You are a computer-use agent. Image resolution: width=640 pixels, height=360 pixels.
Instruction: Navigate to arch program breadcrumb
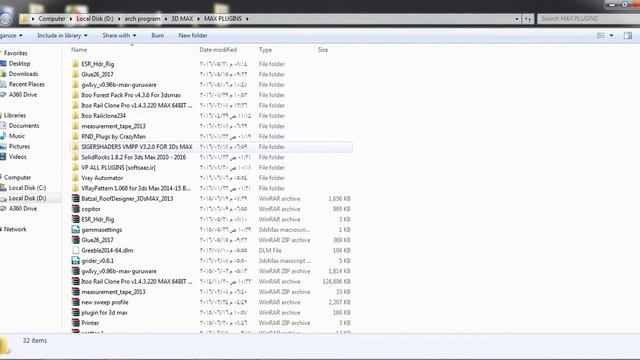pyautogui.click(x=142, y=19)
